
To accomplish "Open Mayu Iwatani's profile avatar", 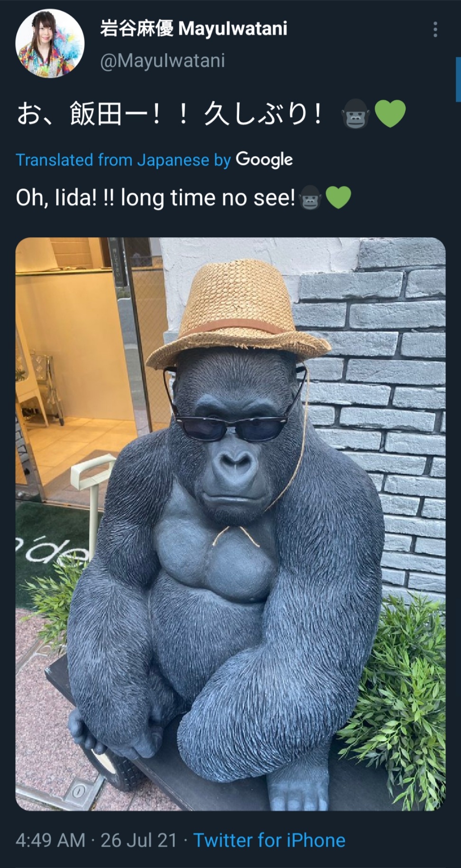I will coord(50,43).
